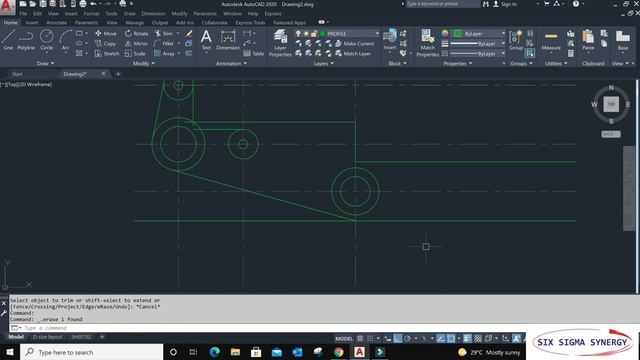The width and height of the screenshot is (640, 360).
Task: Click the object color wheel swatch
Action: (444, 33)
